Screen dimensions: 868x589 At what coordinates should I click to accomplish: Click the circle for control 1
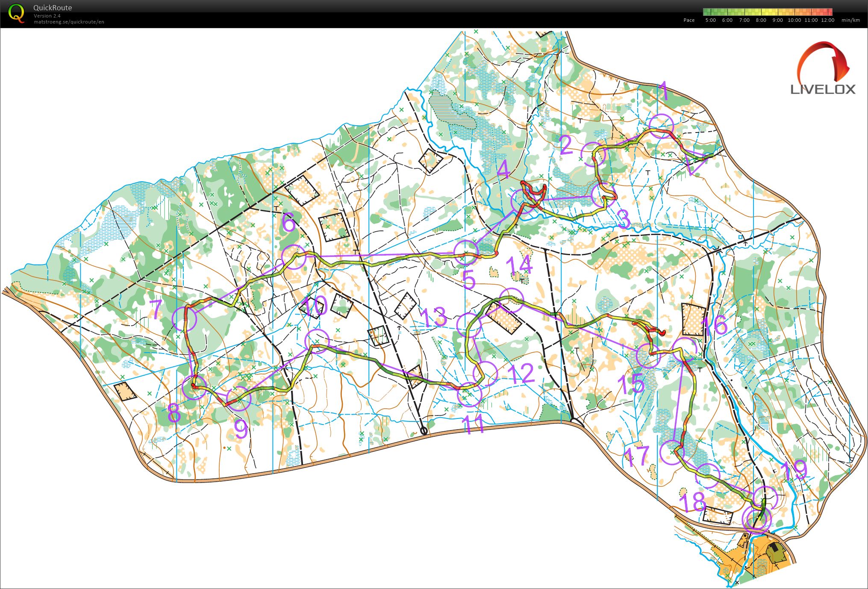[661, 126]
